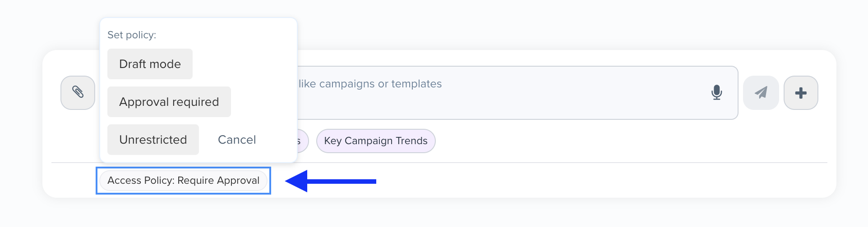Choose Approval required from the policy list
868x227 pixels.
click(x=169, y=102)
